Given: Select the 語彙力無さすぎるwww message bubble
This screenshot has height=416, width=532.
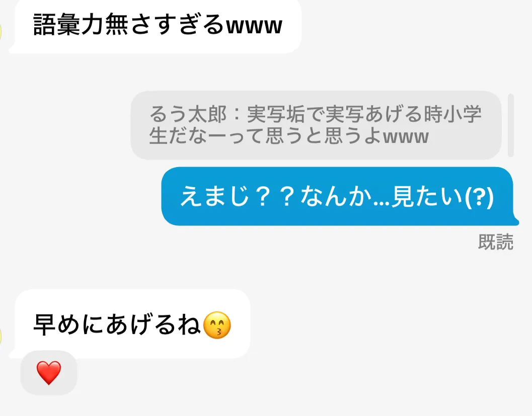Looking at the screenshot, I should (156, 27).
